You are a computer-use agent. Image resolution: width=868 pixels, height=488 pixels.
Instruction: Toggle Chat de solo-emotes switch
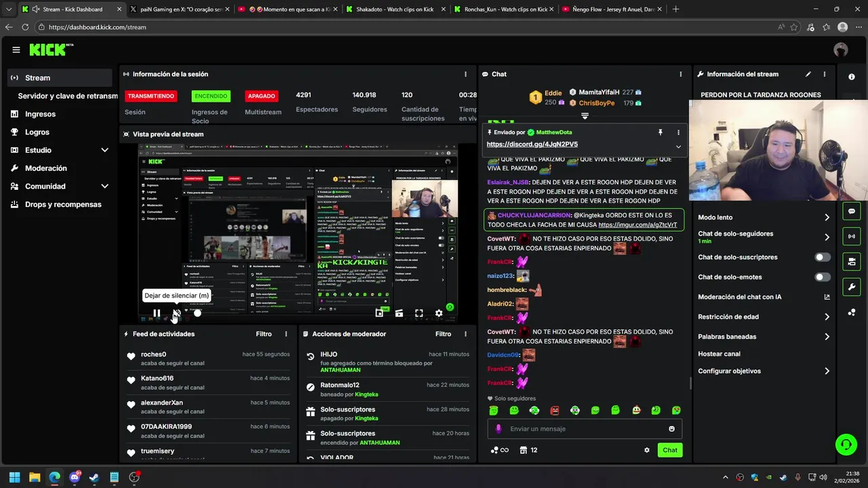(x=823, y=277)
